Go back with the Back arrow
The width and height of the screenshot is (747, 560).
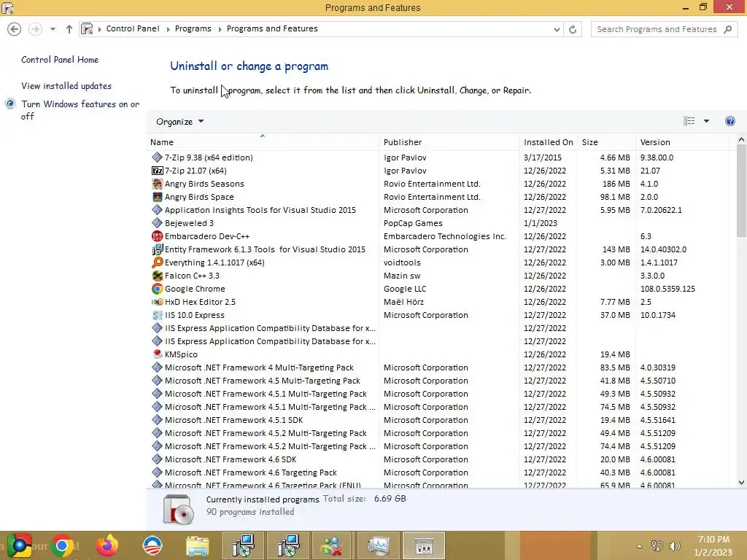(x=15, y=29)
